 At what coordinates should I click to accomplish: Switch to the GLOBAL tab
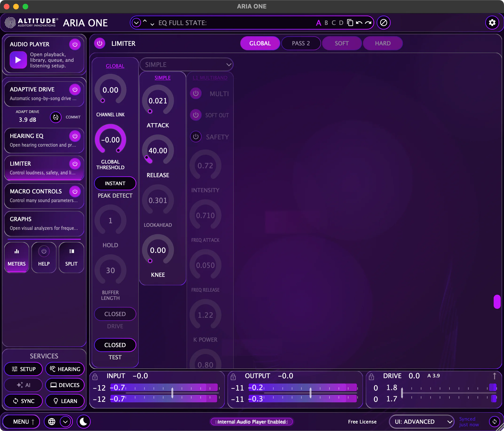(x=260, y=43)
